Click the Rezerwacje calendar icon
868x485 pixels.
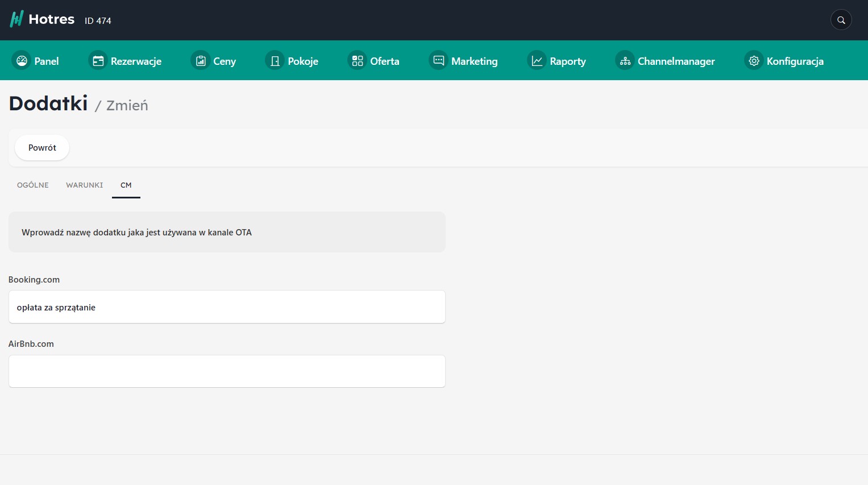(98, 61)
